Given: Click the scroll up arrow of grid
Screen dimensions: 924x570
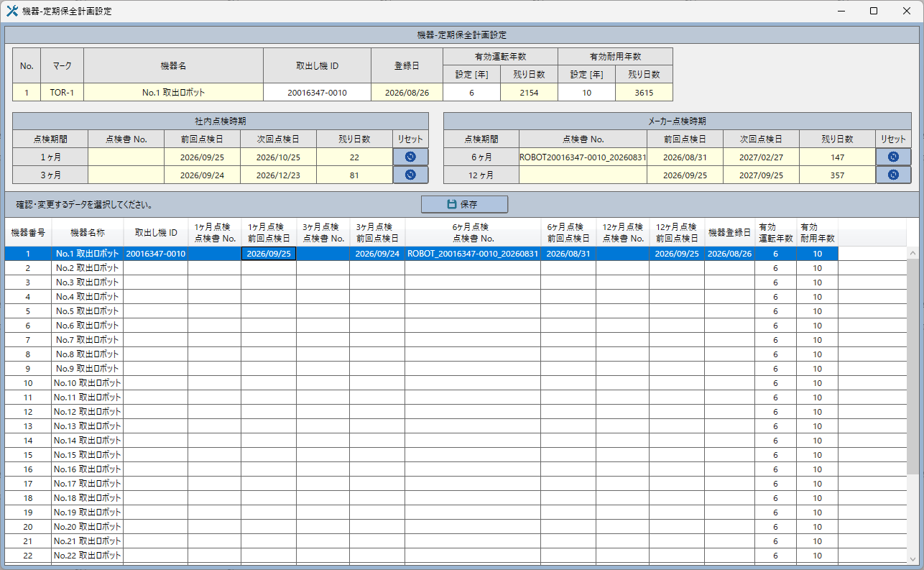Looking at the screenshot, I should [913, 253].
